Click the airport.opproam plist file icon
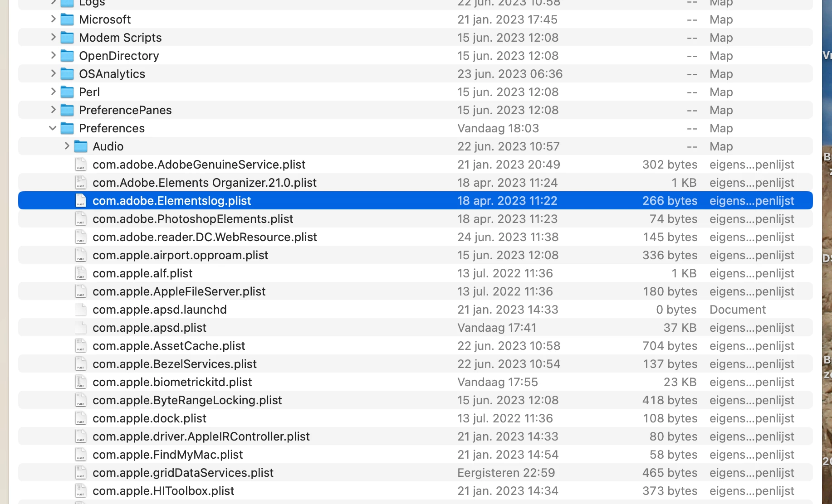 tap(81, 255)
